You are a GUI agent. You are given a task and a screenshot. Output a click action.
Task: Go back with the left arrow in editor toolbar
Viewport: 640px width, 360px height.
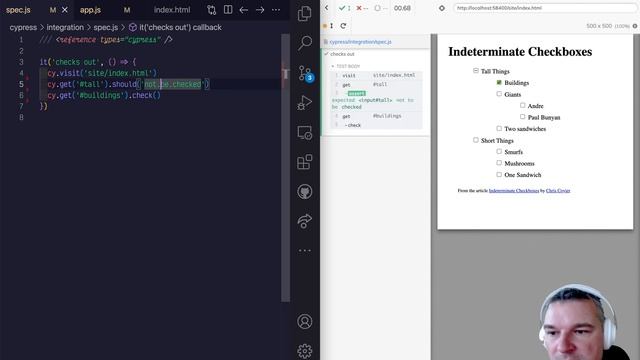pos(244,10)
